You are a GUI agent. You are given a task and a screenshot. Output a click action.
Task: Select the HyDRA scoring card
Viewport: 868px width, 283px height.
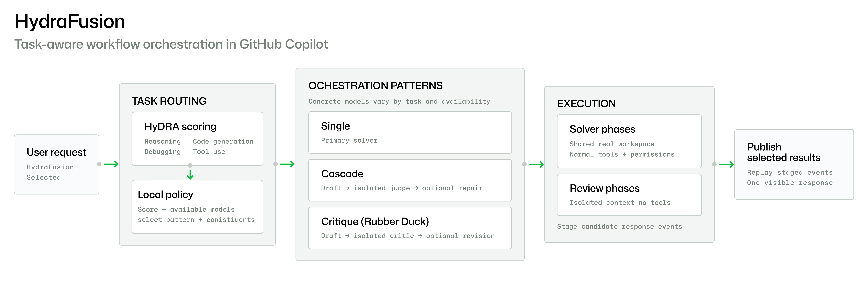197,139
